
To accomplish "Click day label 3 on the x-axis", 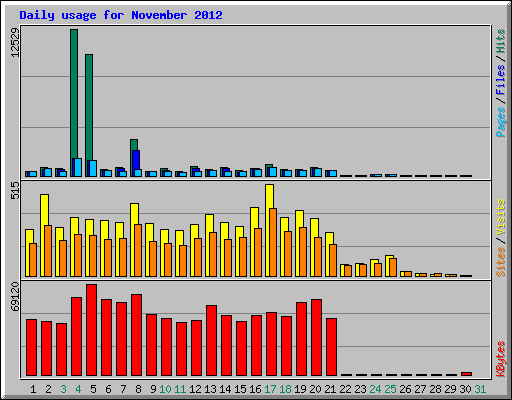I will (x=63, y=389).
